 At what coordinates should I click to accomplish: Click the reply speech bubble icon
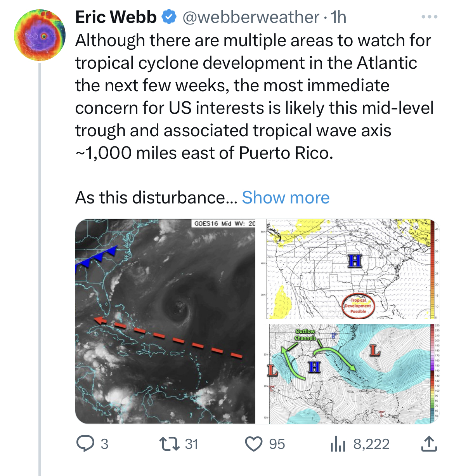coord(85,444)
